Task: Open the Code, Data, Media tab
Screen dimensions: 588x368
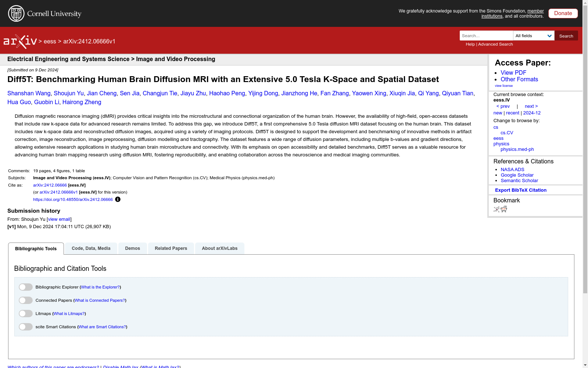Action: tap(91, 248)
